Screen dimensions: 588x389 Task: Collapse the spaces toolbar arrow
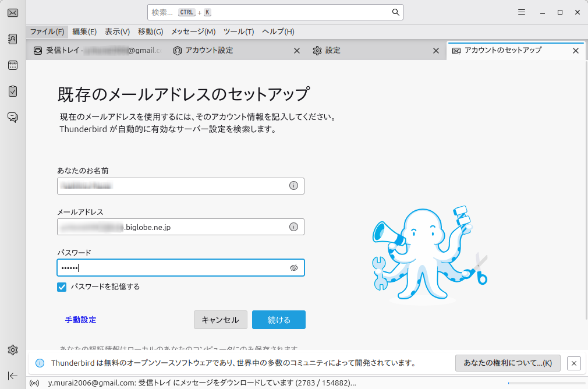tap(12, 376)
